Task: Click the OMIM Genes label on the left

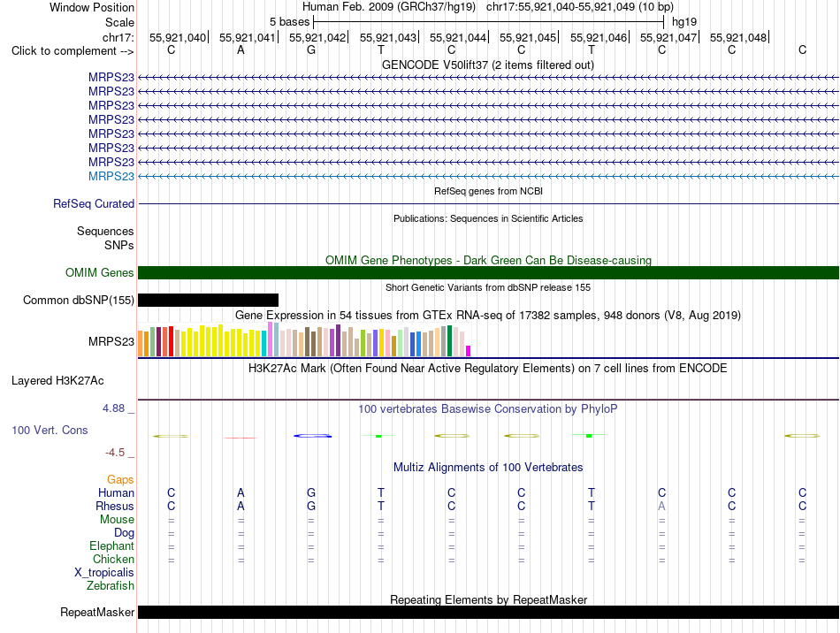Action: 100,272
